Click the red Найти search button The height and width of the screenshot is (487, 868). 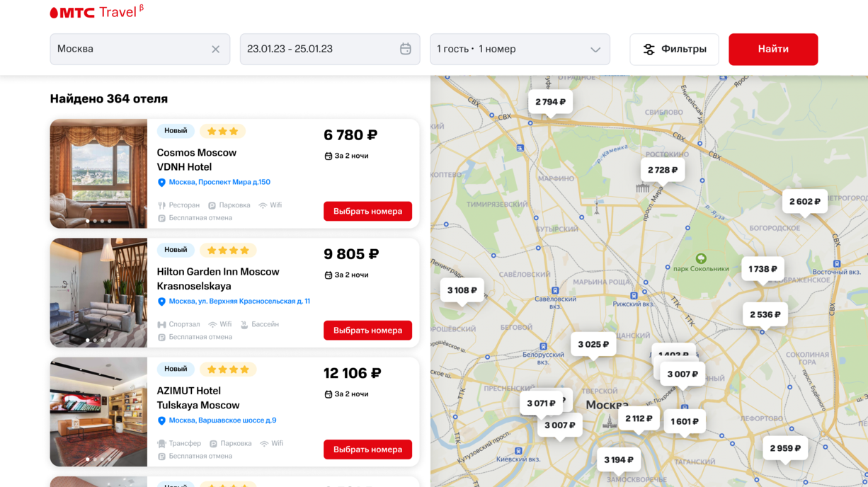[773, 50]
